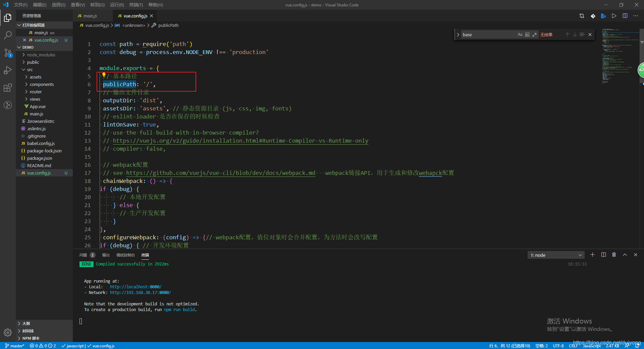Open the Explorer view in activity bar

pyautogui.click(x=8, y=17)
